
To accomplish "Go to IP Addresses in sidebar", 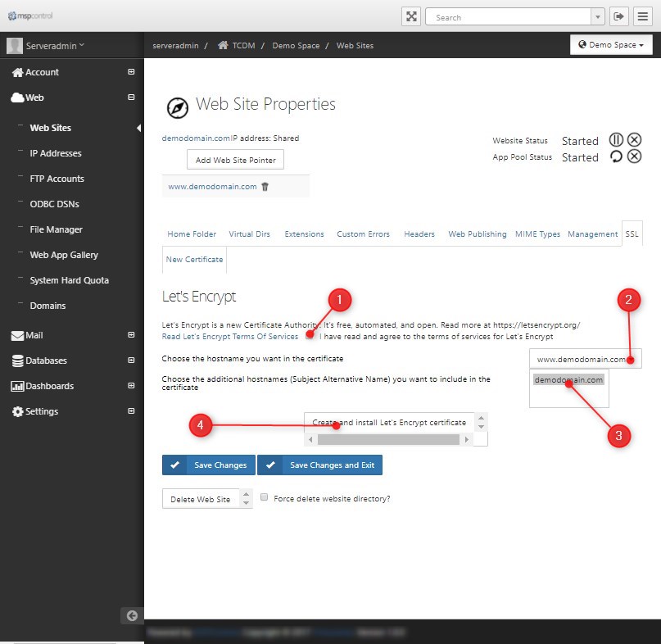I will (x=56, y=153).
